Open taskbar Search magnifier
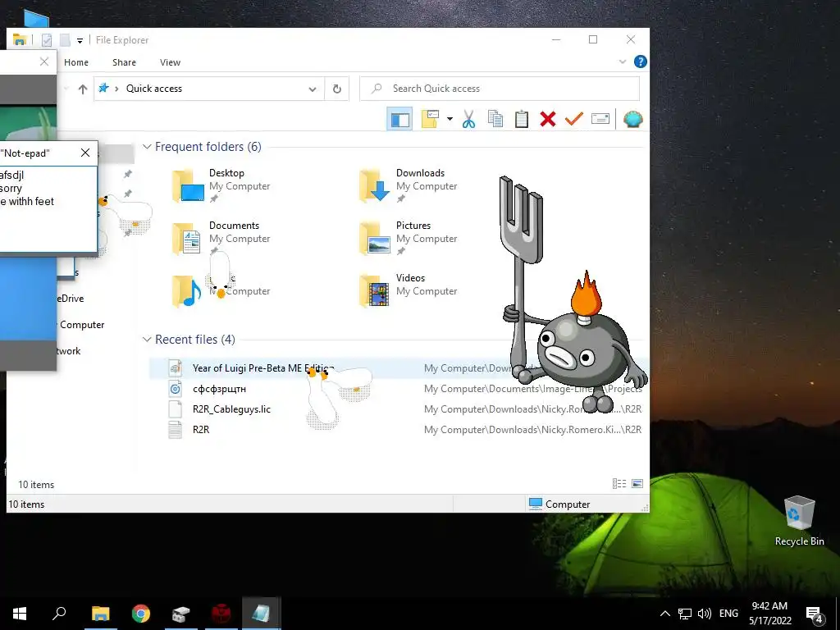This screenshot has height=630, width=840. (x=59, y=614)
